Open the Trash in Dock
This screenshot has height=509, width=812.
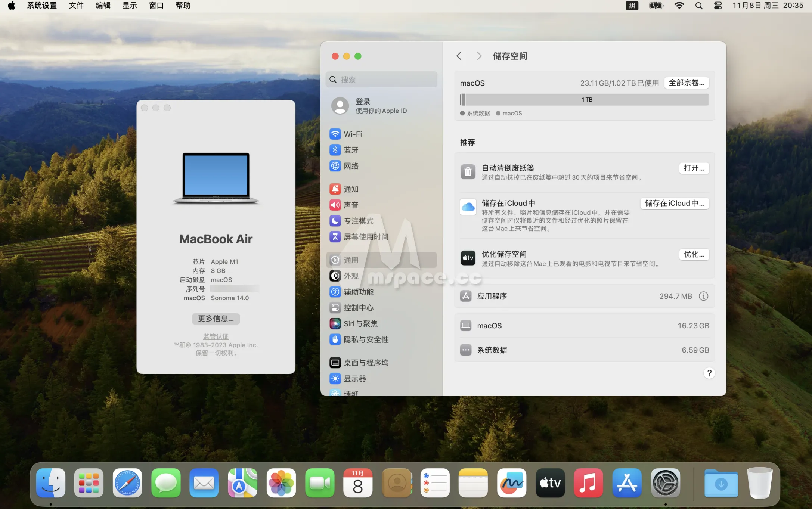point(760,483)
